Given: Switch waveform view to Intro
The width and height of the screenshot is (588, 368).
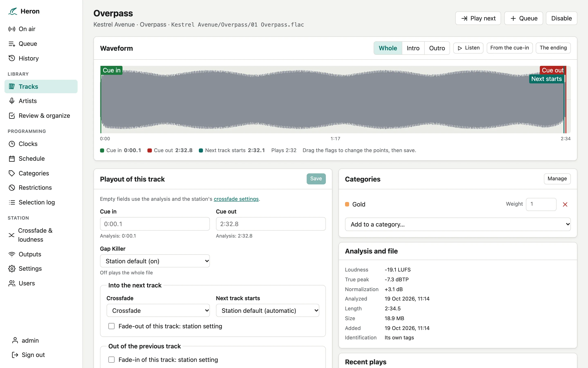Looking at the screenshot, I should 413,48.
